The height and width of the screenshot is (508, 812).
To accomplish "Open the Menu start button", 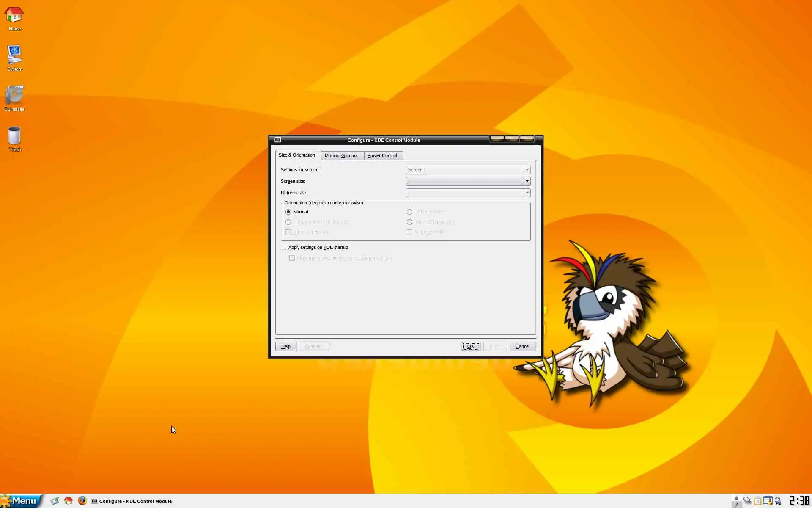I will [x=21, y=501].
